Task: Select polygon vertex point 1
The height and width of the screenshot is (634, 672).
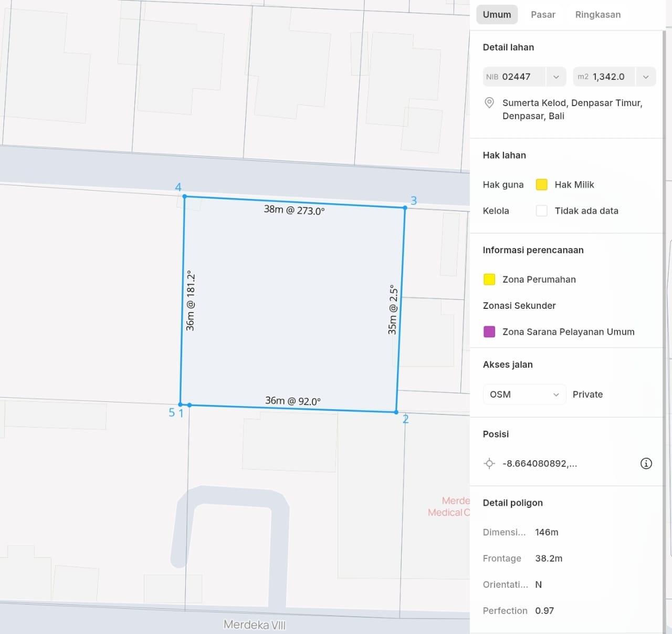Action: (190, 405)
